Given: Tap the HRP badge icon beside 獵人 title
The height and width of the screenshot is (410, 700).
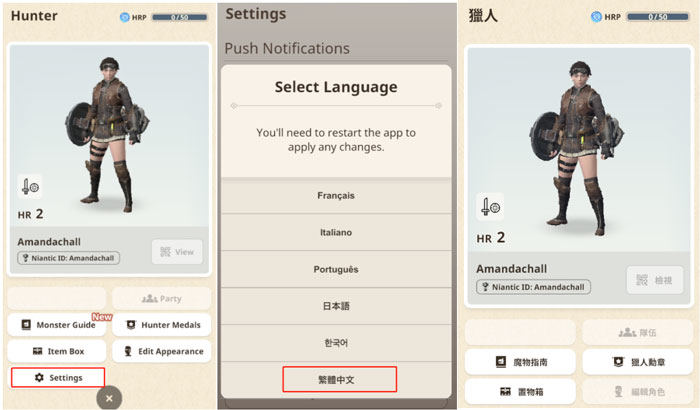Looking at the screenshot, I should 596,17.
